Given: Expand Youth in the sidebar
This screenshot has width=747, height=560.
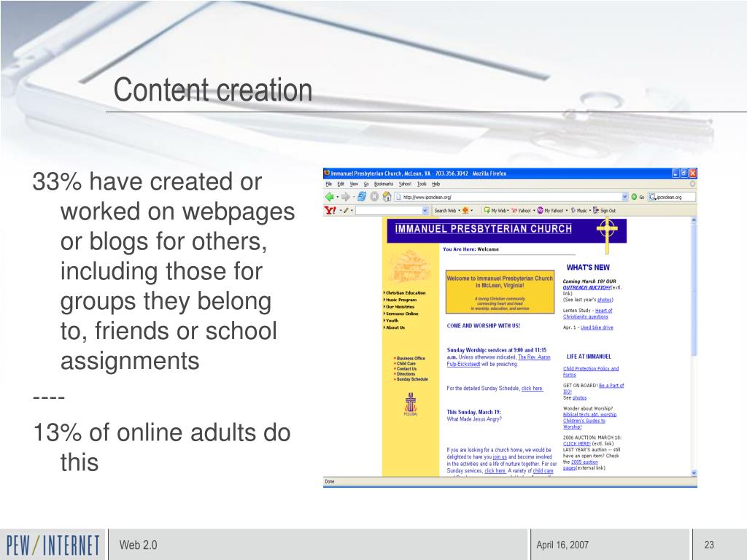Looking at the screenshot, I should [391, 321].
